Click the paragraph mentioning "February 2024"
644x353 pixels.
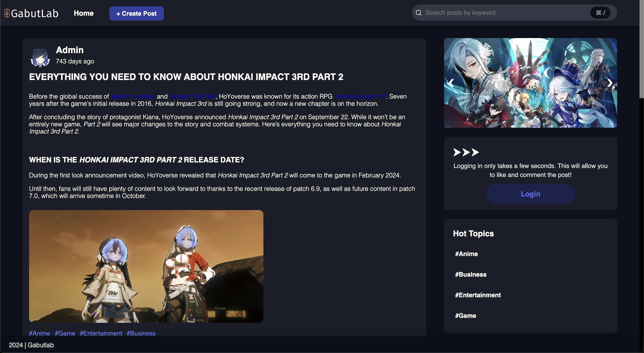(215, 175)
